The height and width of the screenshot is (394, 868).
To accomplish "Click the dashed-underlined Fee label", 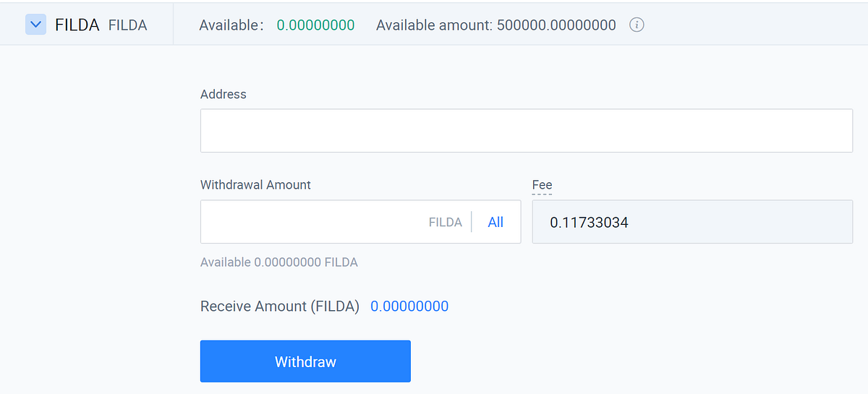I will tap(542, 185).
